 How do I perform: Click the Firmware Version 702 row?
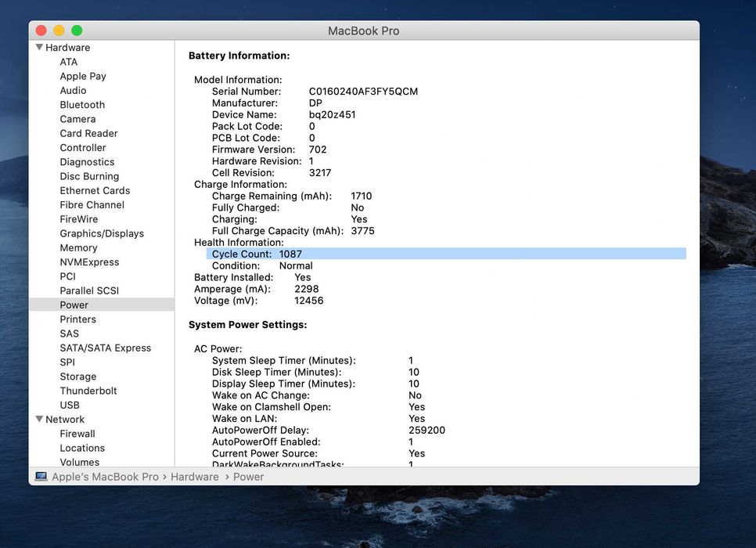[269, 150]
